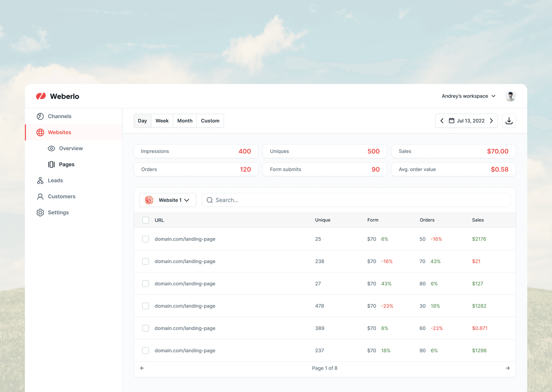Check the last landing-page row checkbox

[x=146, y=351]
